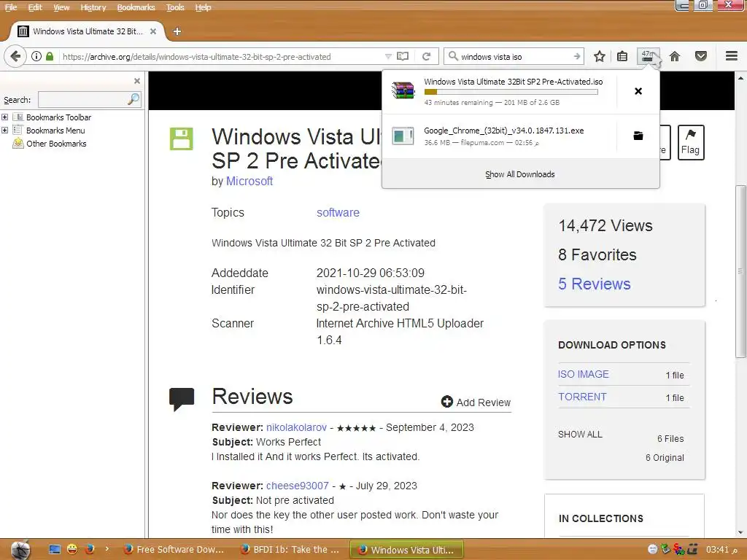Image resolution: width=747 pixels, height=560 pixels.
Task: Open reader view icon in address bar
Action: tap(403, 56)
